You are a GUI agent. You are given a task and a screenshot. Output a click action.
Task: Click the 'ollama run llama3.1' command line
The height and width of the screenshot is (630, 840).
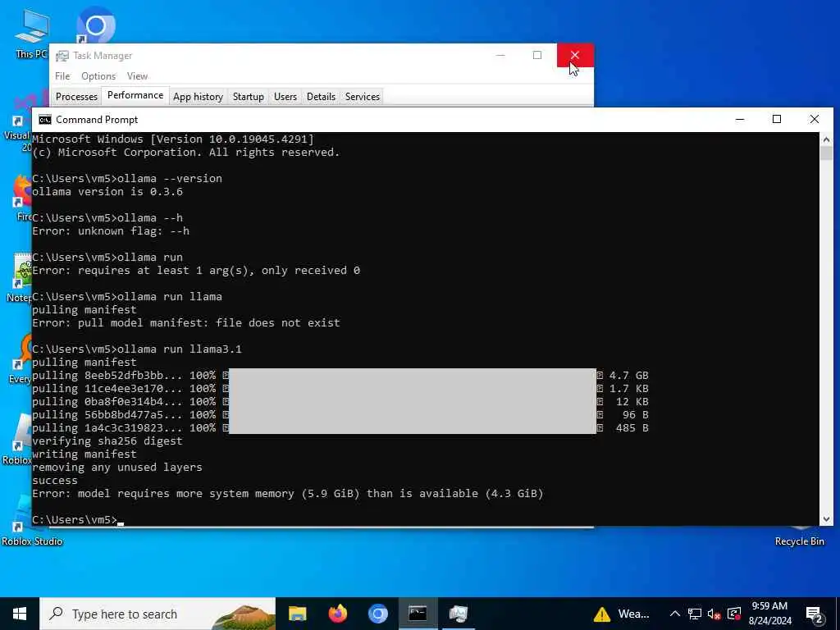tap(137, 349)
